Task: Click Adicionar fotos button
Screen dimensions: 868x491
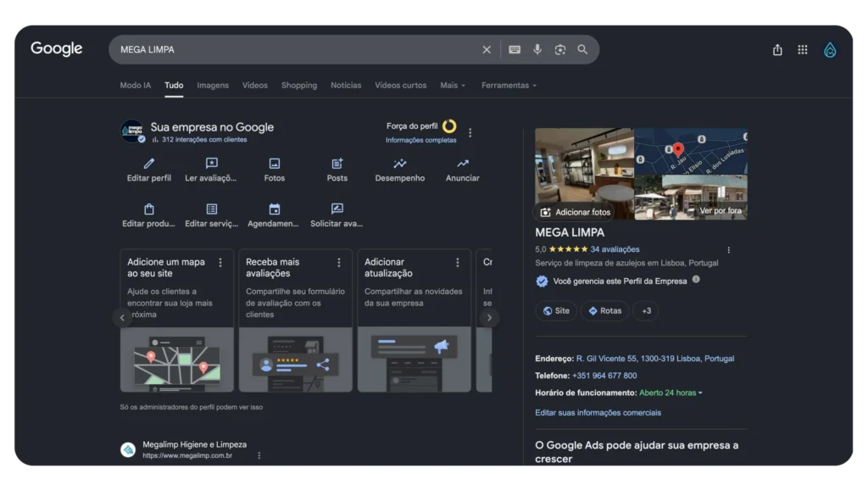Action: [576, 212]
